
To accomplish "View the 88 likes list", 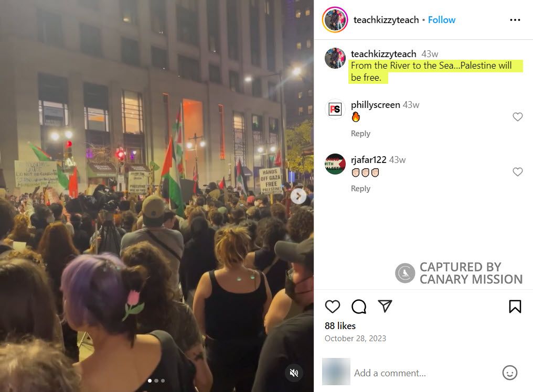I will [340, 326].
